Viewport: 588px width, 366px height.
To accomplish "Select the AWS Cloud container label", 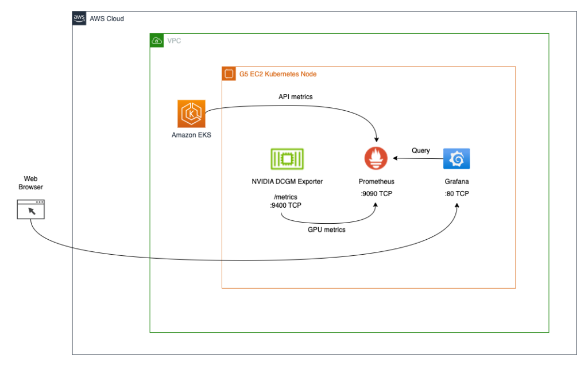I will 106,18.
